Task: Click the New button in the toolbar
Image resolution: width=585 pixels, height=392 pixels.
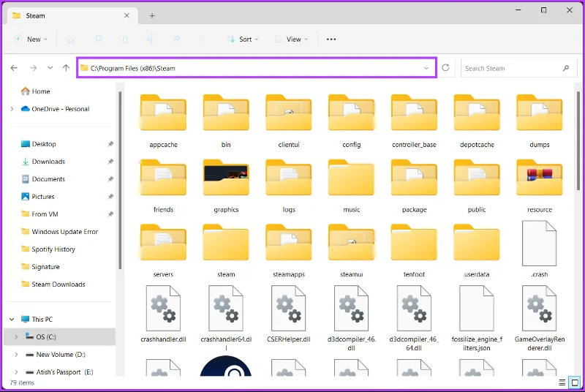Action: tap(31, 39)
